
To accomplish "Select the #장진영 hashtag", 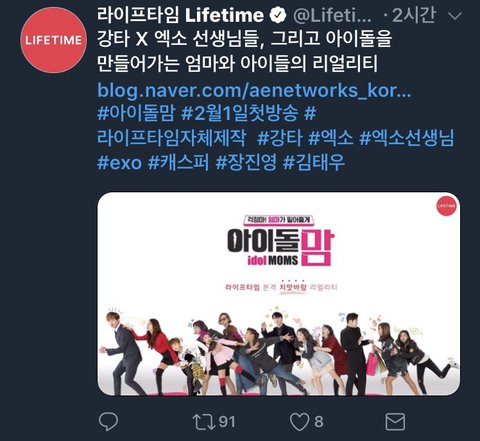I will pyautogui.click(x=246, y=163).
